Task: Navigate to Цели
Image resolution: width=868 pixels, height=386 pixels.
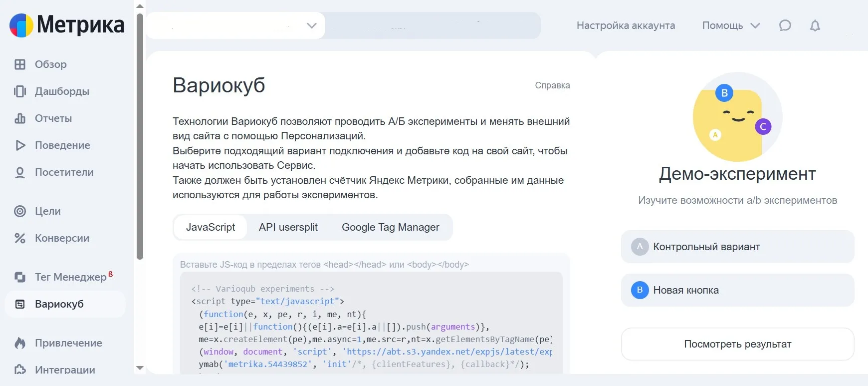Action: coord(48,211)
